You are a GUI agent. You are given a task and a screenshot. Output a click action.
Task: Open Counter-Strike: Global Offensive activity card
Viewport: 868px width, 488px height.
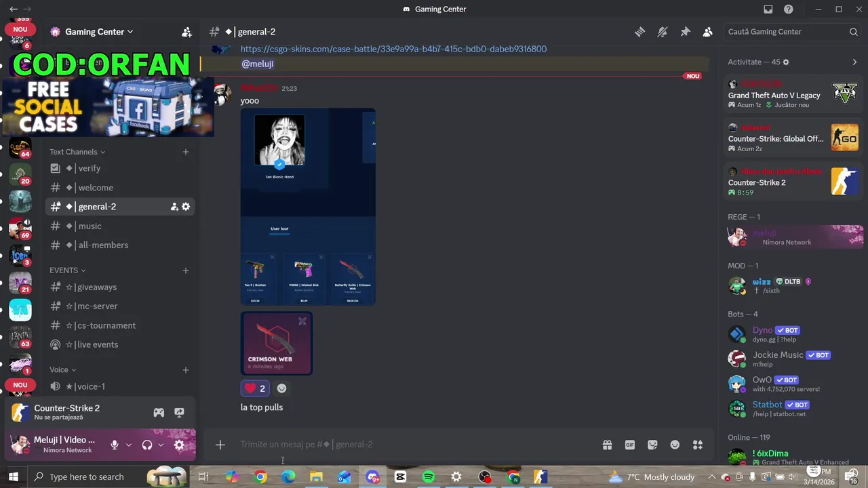[792, 138]
